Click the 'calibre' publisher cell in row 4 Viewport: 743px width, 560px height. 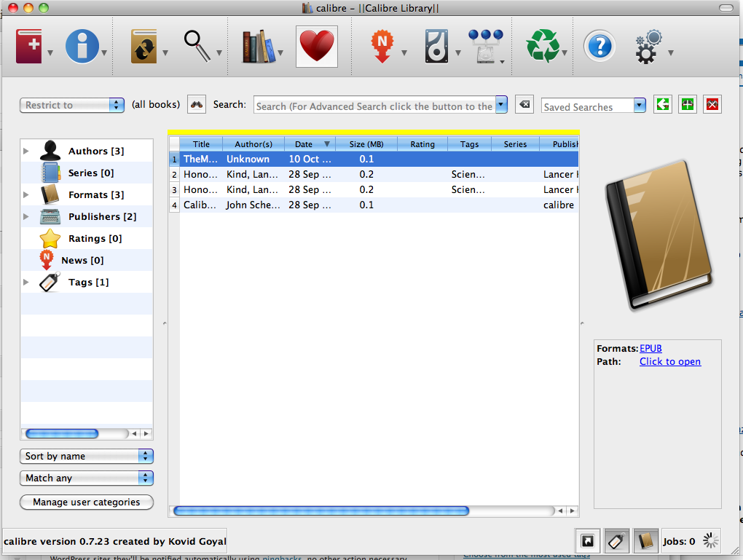[559, 205]
